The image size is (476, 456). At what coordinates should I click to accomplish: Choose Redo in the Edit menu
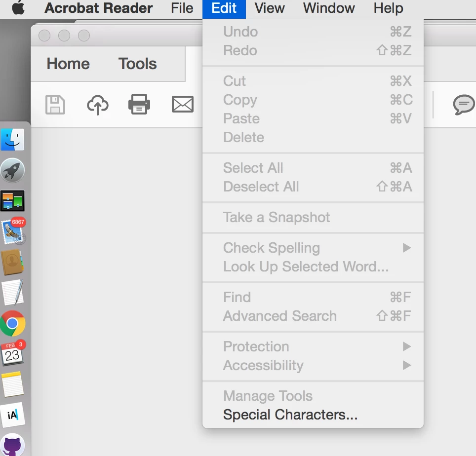(x=313, y=50)
